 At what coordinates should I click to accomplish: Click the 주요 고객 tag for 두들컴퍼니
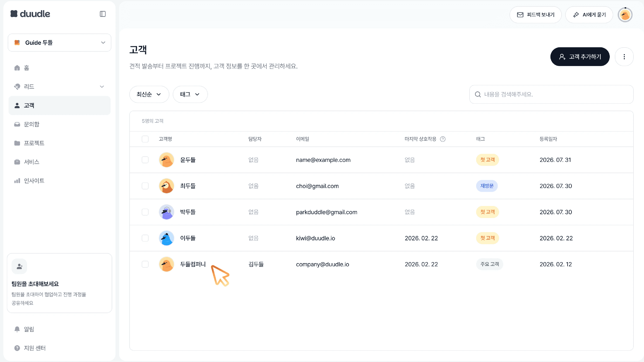pos(490,264)
